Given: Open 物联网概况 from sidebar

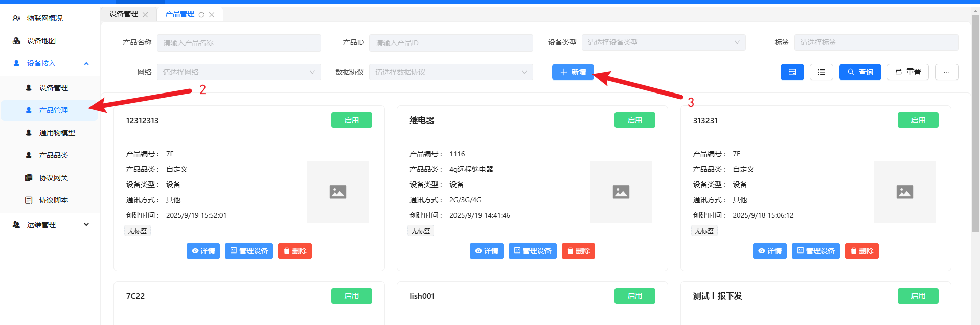Looking at the screenshot, I should click(44, 18).
